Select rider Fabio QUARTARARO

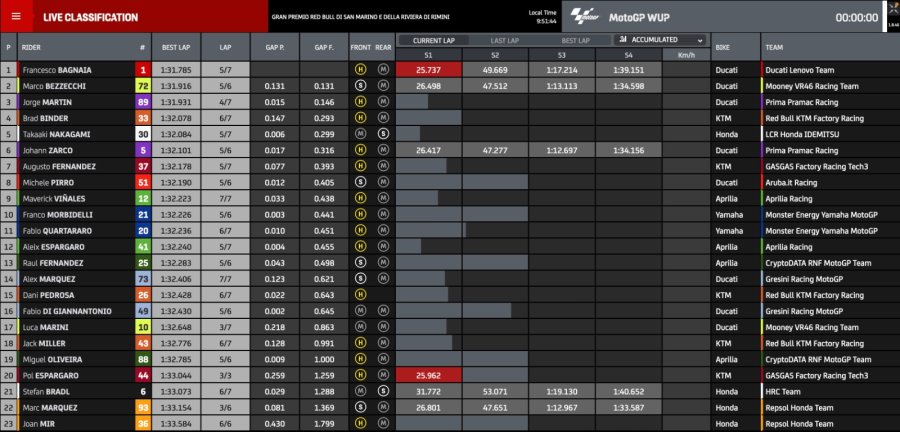pyautogui.click(x=58, y=231)
